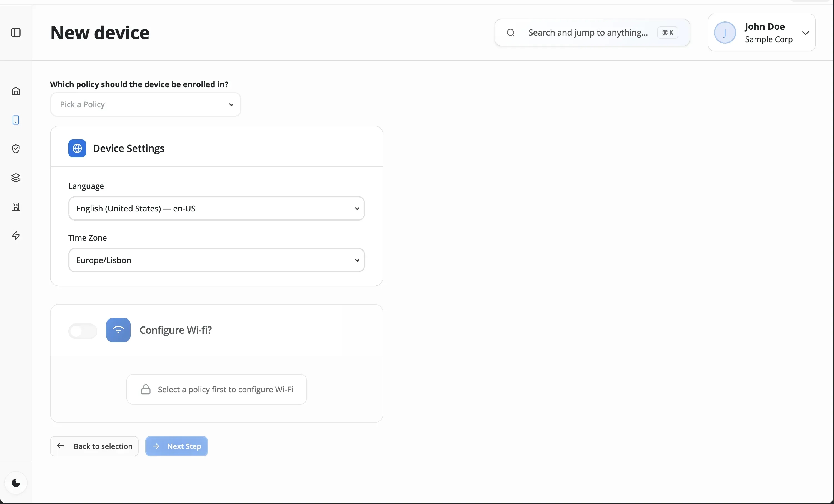This screenshot has height=504, width=834.
Task: Click the search and jump field
Action: pyautogui.click(x=588, y=33)
